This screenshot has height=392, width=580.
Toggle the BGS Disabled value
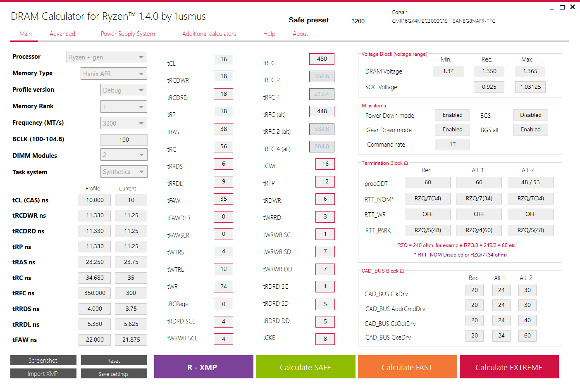(x=530, y=115)
